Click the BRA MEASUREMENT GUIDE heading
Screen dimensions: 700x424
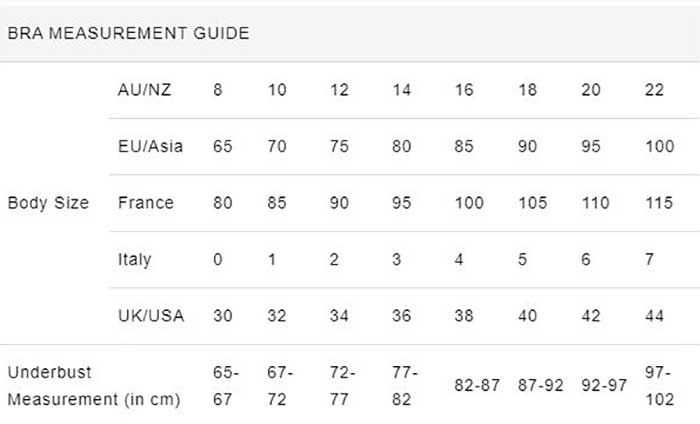click(128, 33)
